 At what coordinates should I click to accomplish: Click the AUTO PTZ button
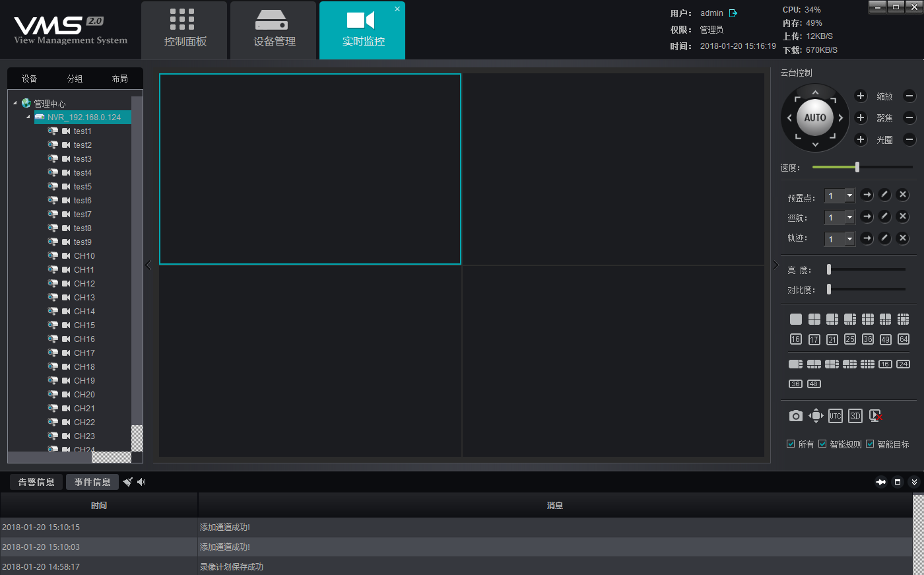[x=815, y=118]
